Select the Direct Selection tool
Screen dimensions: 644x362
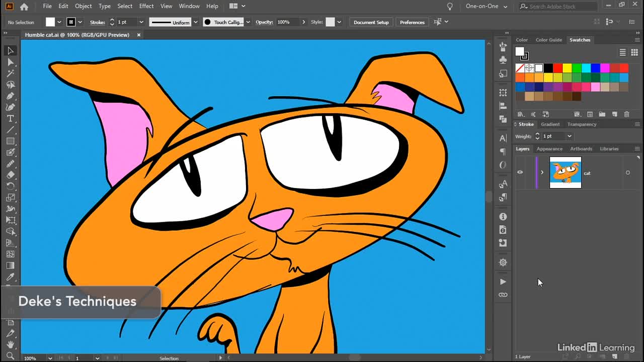pos(10,62)
